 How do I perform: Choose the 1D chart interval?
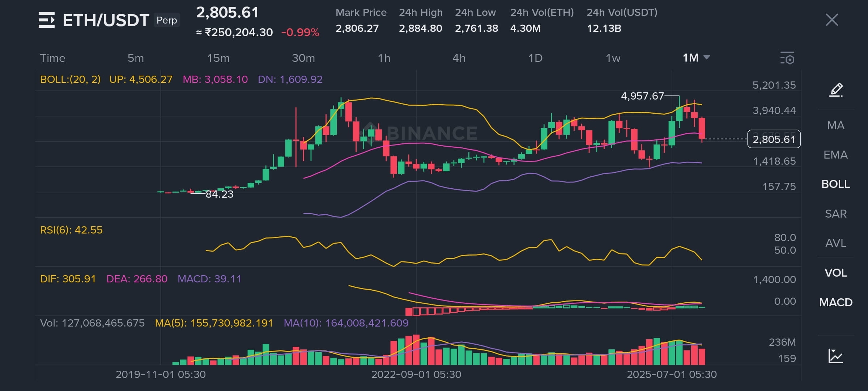coord(535,58)
